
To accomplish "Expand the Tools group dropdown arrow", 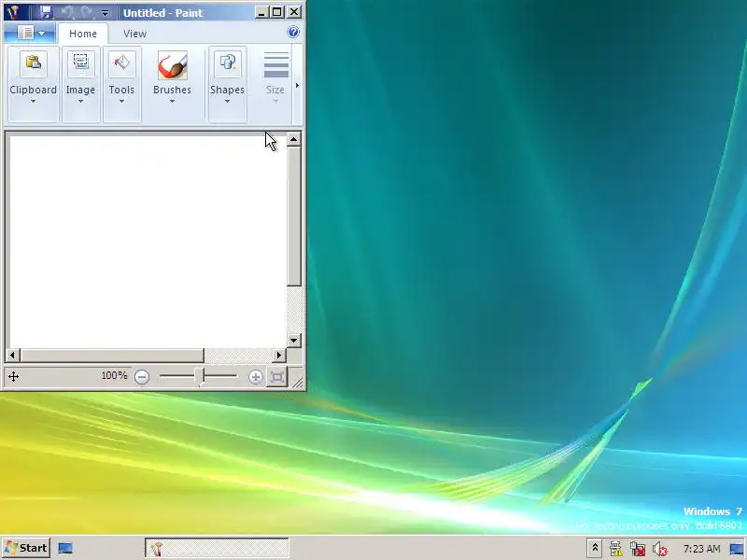I will coord(121,102).
